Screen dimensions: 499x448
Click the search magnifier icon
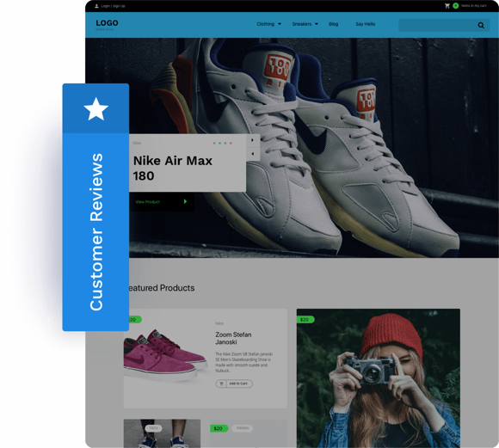pyautogui.click(x=481, y=25)
